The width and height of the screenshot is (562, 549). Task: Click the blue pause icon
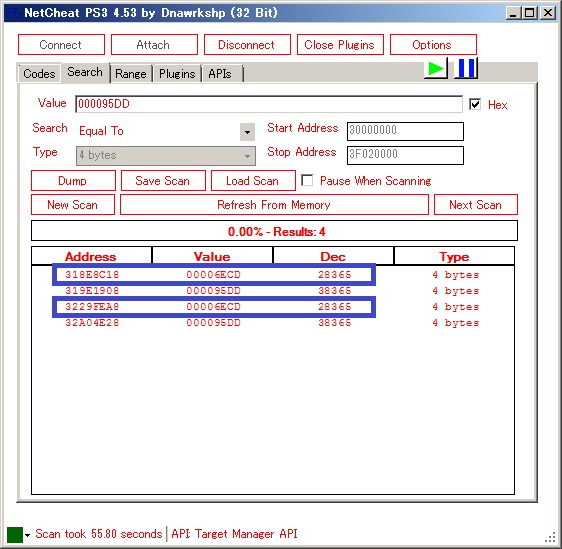click(x=466, y=68)
